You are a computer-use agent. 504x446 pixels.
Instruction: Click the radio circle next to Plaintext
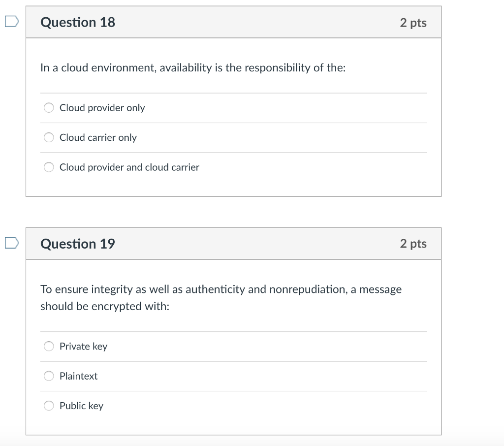point(48,376)
